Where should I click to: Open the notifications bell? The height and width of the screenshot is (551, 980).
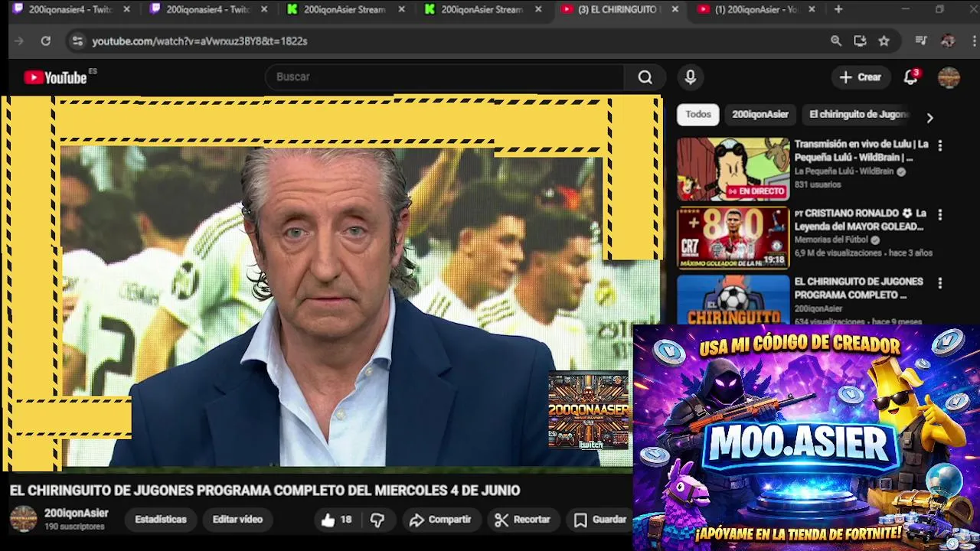(910, 77)
